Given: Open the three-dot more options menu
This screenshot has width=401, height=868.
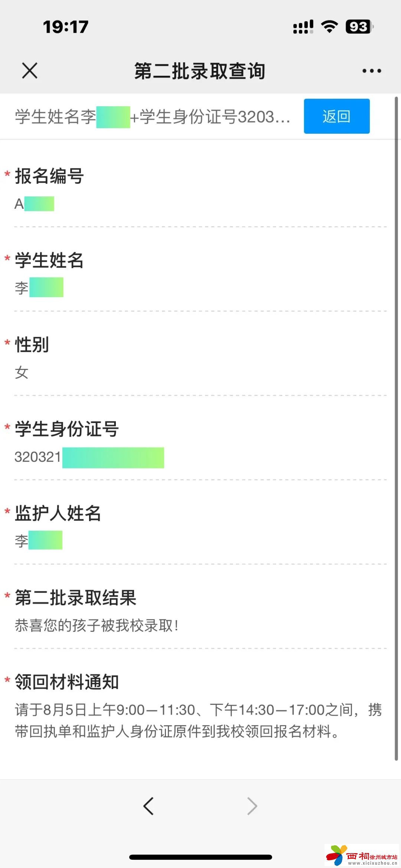Looking at the screenshot, I should pos(372,71).
